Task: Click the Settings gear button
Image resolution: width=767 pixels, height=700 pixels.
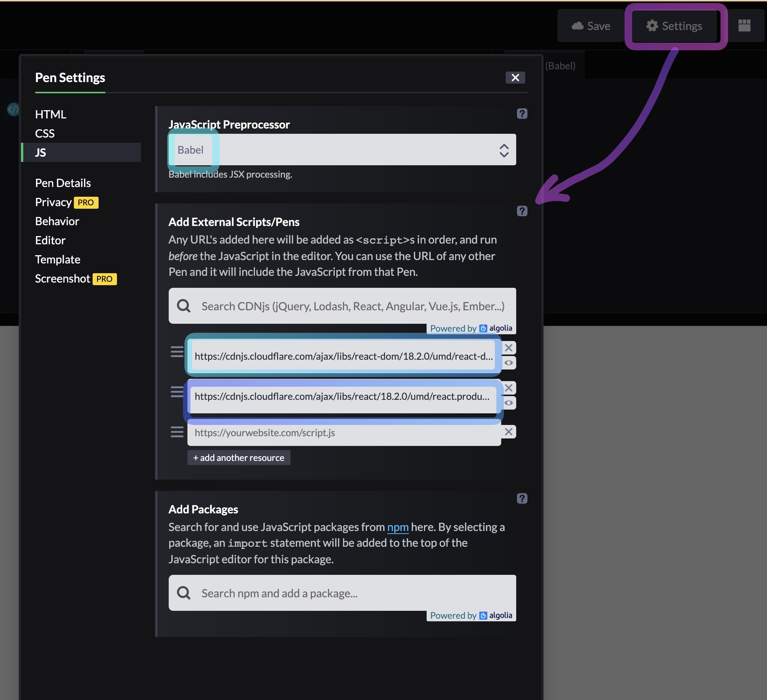Action: (x=674, y=26)
